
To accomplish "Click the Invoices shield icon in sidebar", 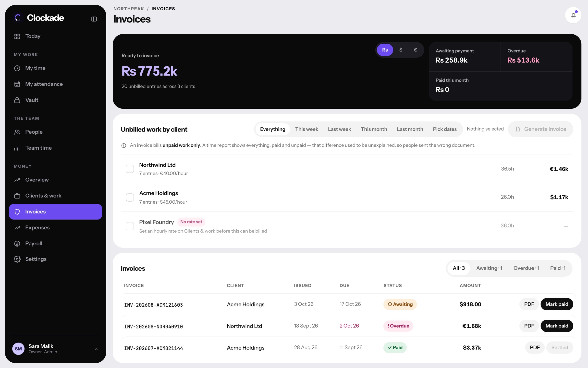I will click(17, 212).
